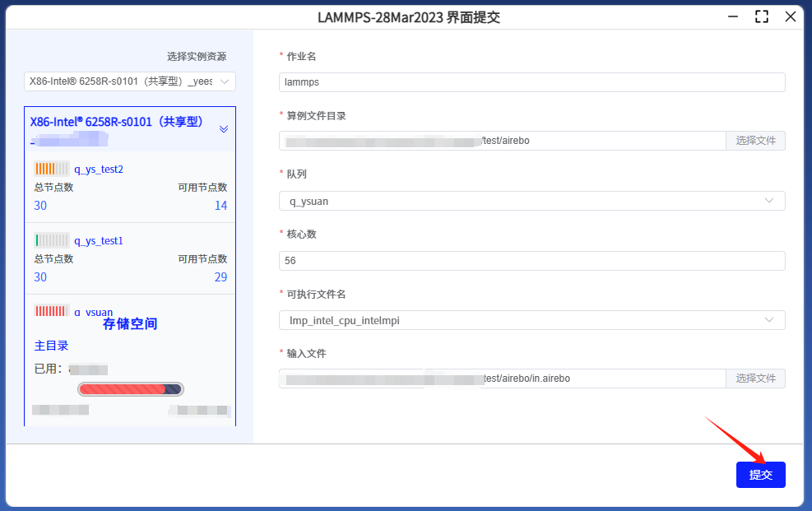
Task: Select the q_ys_test2 queue name
Action: point(99,170)
